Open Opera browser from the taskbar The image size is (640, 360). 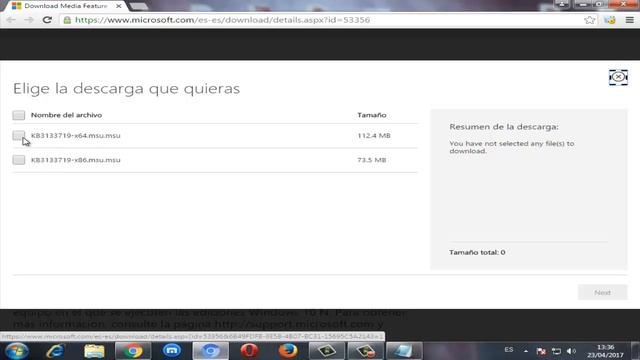click(x=249, y=351)
